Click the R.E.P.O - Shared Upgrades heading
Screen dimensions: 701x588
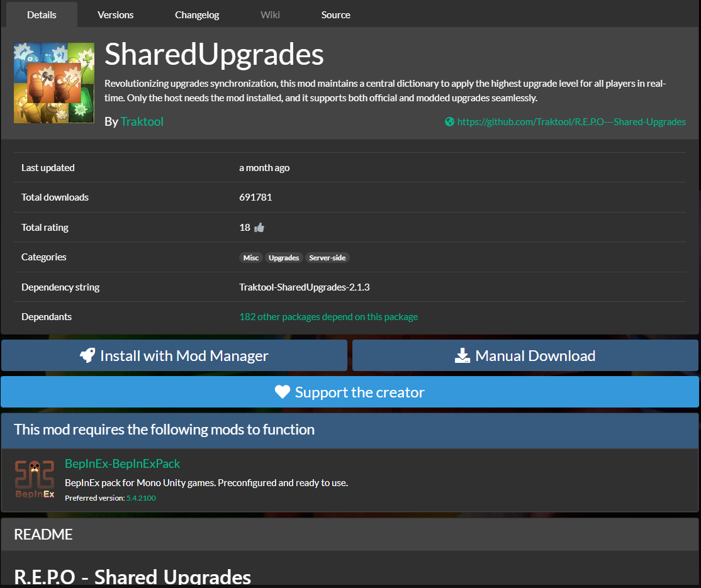(x=132, y=577)
